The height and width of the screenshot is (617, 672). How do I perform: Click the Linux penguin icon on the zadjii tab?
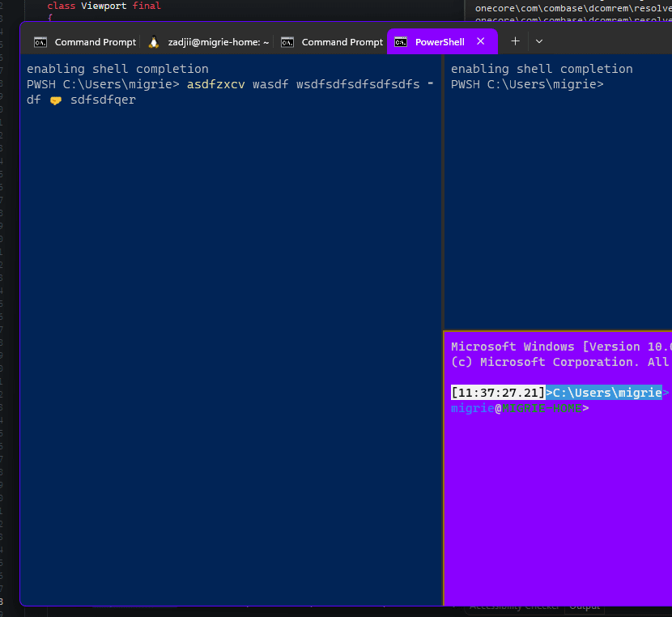(x=154, y=42)
